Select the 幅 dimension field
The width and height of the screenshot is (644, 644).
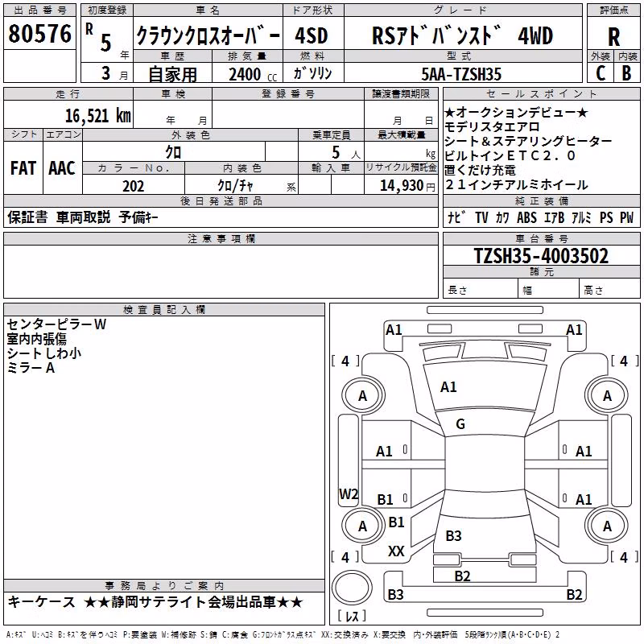549,290
